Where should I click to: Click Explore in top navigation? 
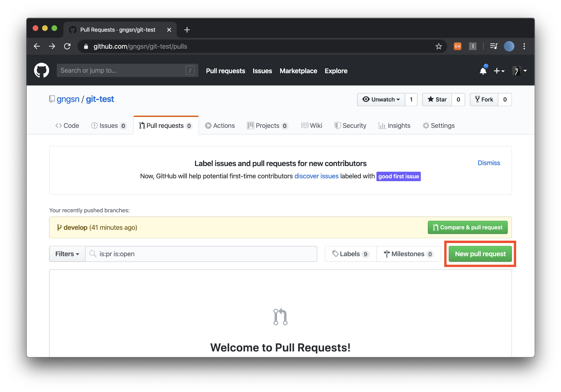pyautogui.click(x=336, y=71)
